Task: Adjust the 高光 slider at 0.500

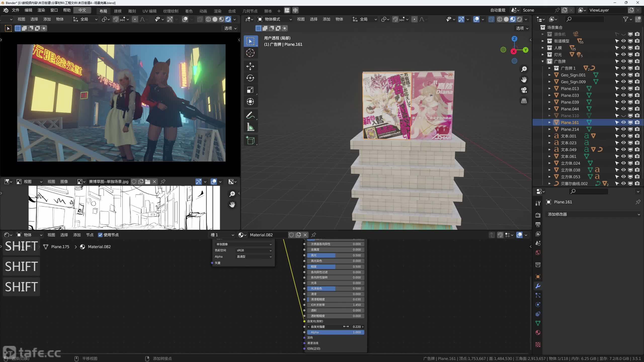Action: (x=336, y=255)
